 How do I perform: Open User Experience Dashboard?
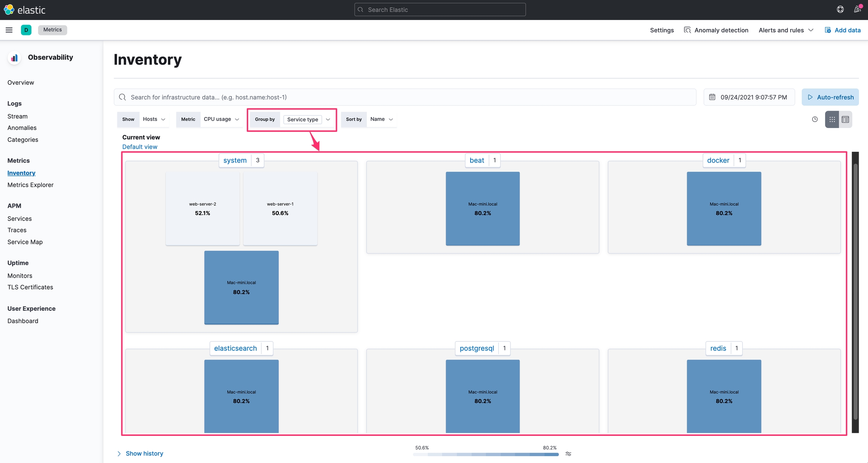[23, 321]
